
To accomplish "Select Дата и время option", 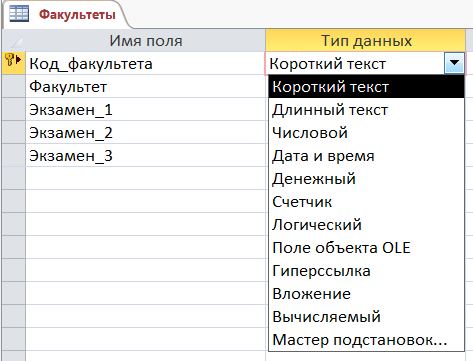I will pos(366,156).
